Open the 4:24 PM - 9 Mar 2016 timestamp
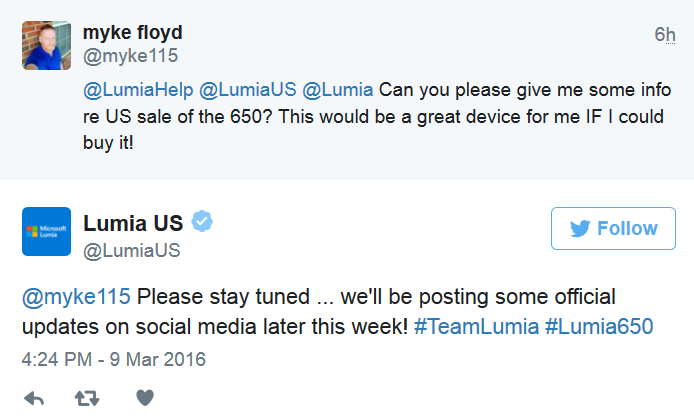This screenshot has height=418, width=694. coord(113,358)
